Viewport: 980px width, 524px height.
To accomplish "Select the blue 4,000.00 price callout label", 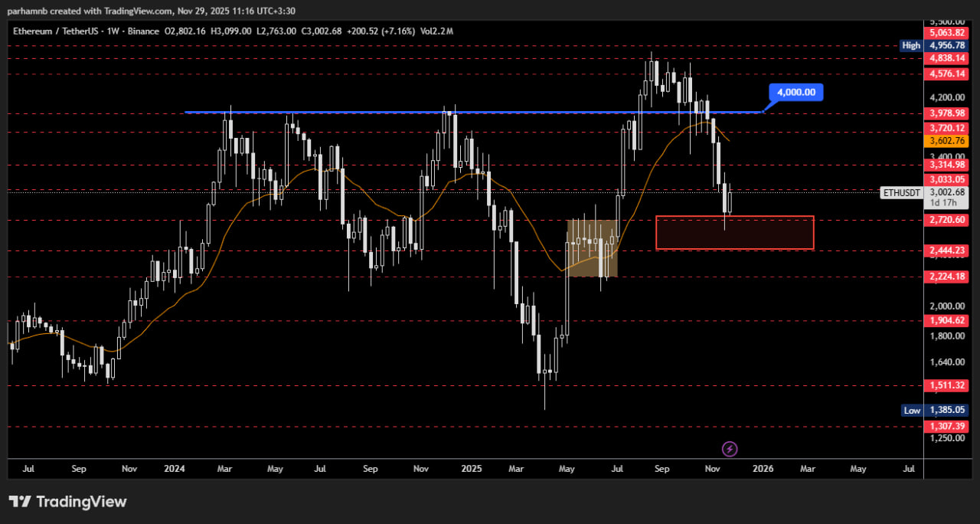I will click(795, 93).
